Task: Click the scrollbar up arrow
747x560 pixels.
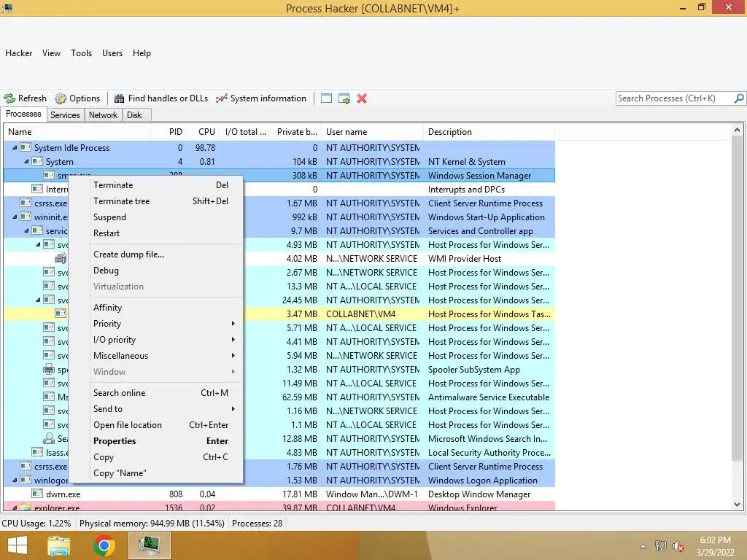Action: (737, 130)
